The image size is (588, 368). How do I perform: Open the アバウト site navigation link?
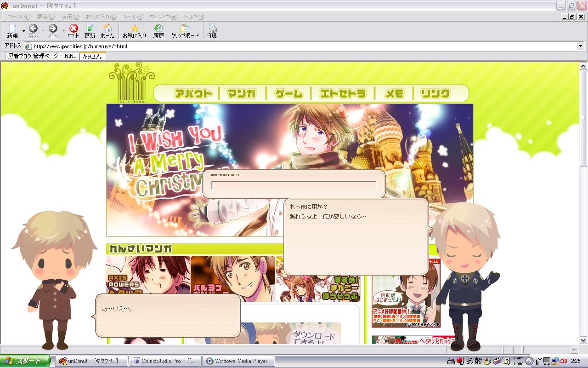193,94
